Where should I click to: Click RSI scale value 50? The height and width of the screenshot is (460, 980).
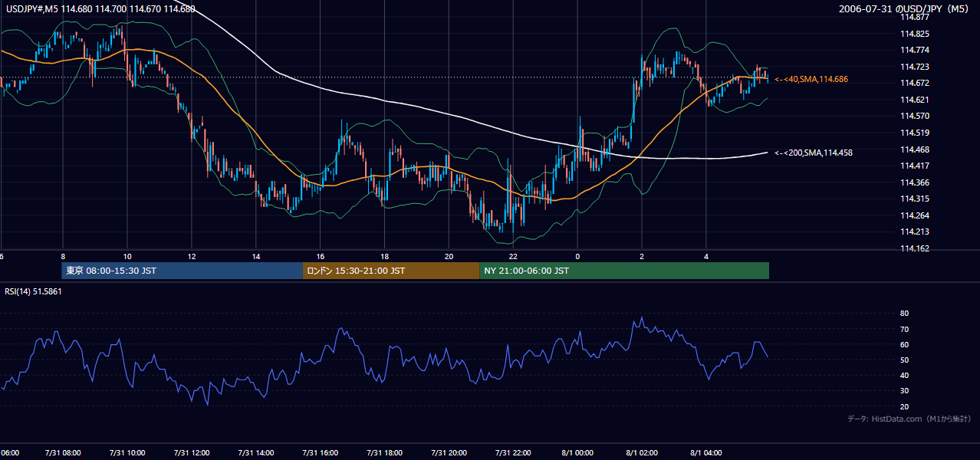pyautogui.click(x=904, y=360)
